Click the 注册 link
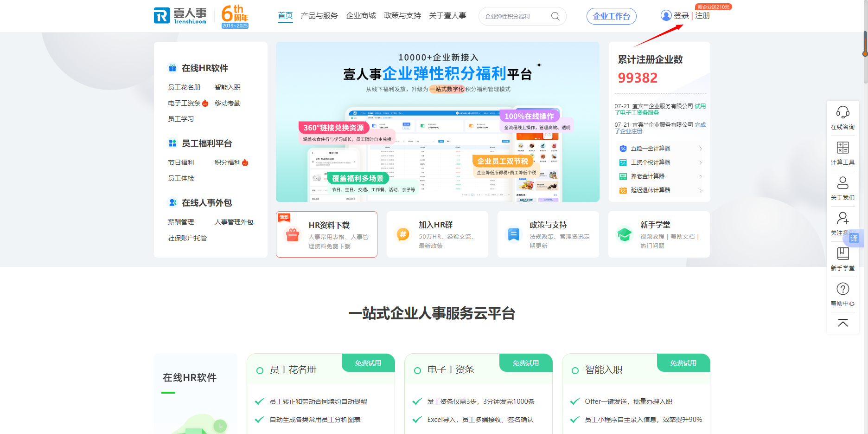The width and height of the screenshot is (868, 434). tap(702, 16)
